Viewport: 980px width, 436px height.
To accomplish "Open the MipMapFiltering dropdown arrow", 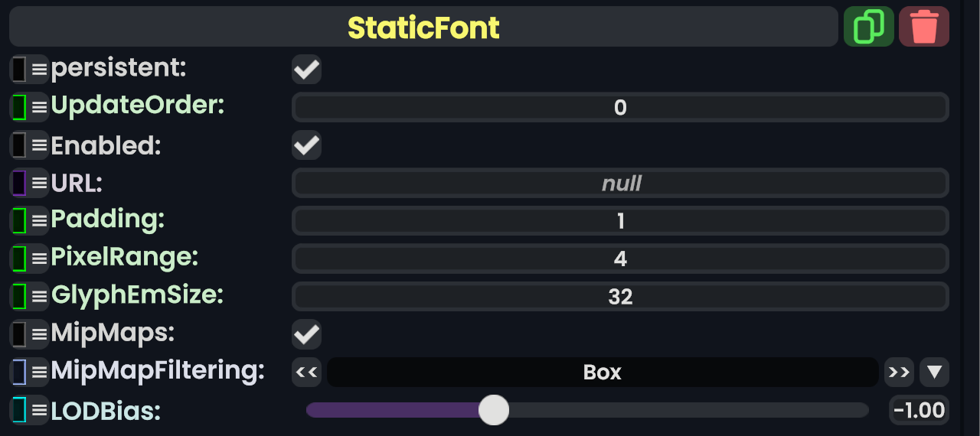I will click(x=934, y=373).
